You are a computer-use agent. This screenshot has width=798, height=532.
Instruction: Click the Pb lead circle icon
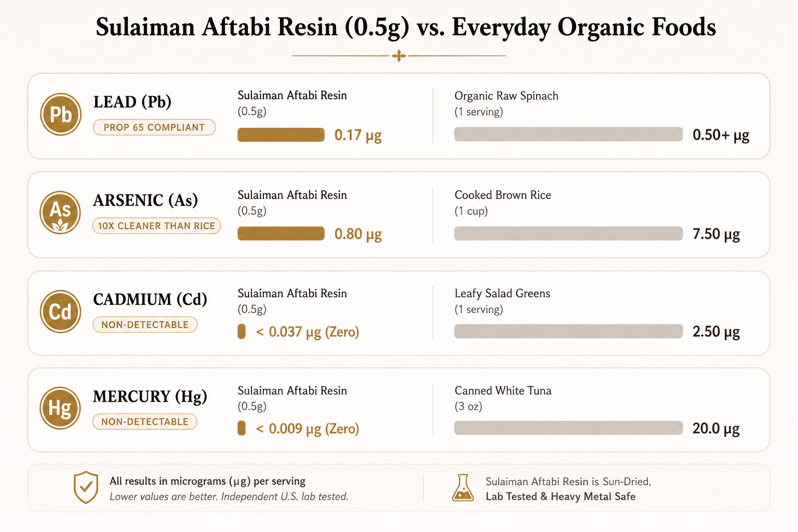(x=61, y=114)
